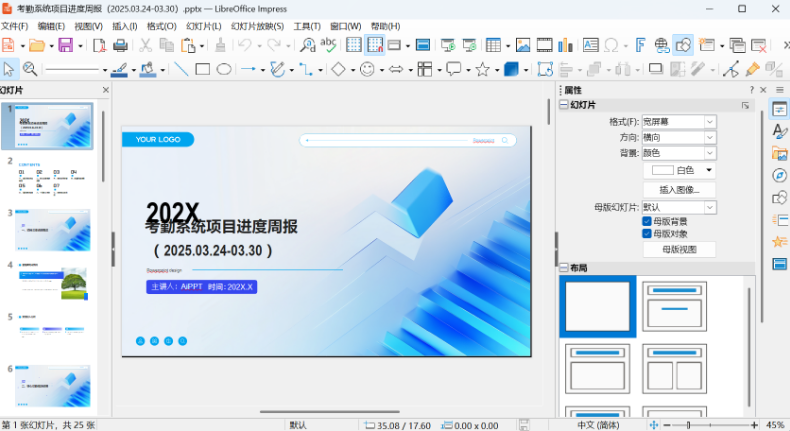Click the 母版视图 button

(x=679, y=250)
